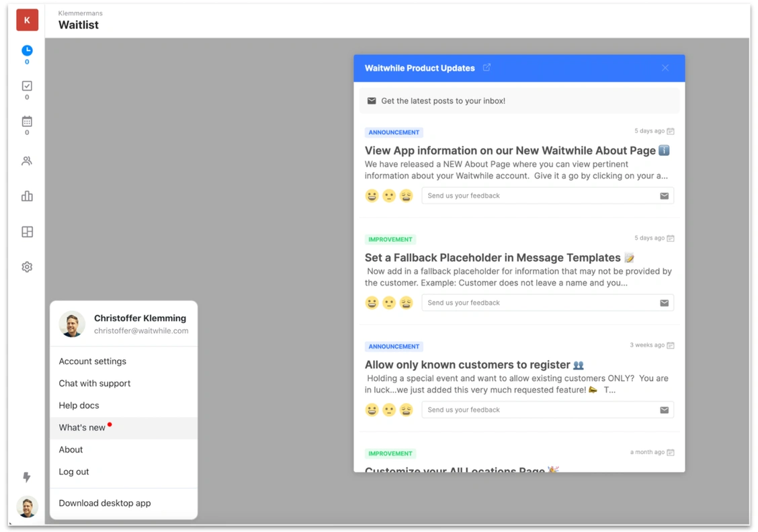Open the Analytics bar chart icon

click(x=27, y=196)
